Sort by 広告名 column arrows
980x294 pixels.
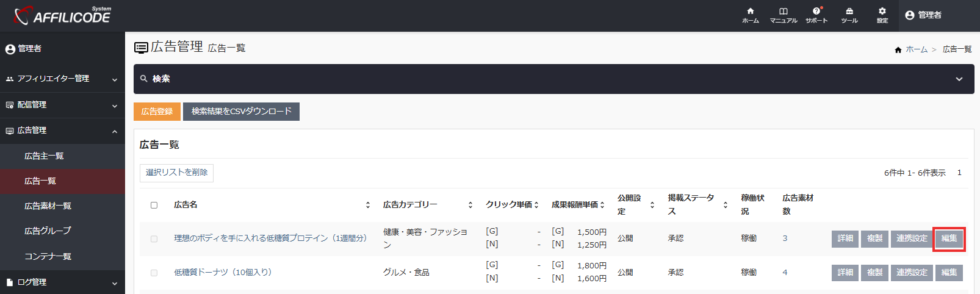coord(367,205)
